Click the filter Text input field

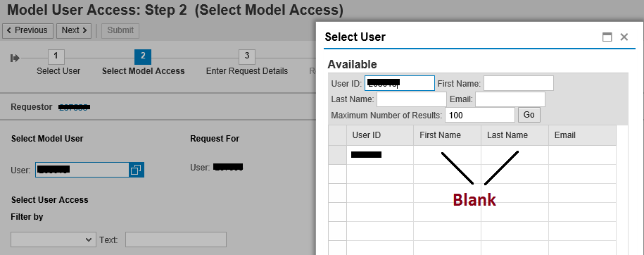tap(176, 240)
